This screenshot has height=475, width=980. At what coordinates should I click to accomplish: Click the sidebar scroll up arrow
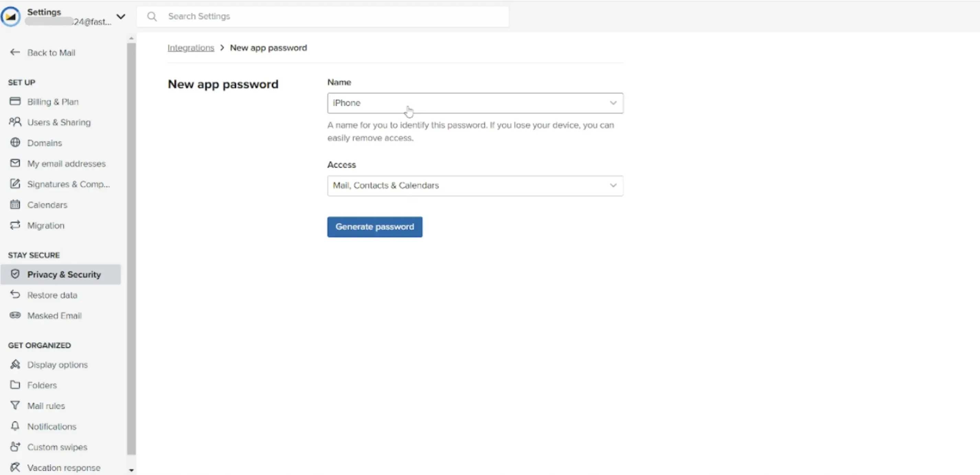pyautogui.click(x=131, y=38)
